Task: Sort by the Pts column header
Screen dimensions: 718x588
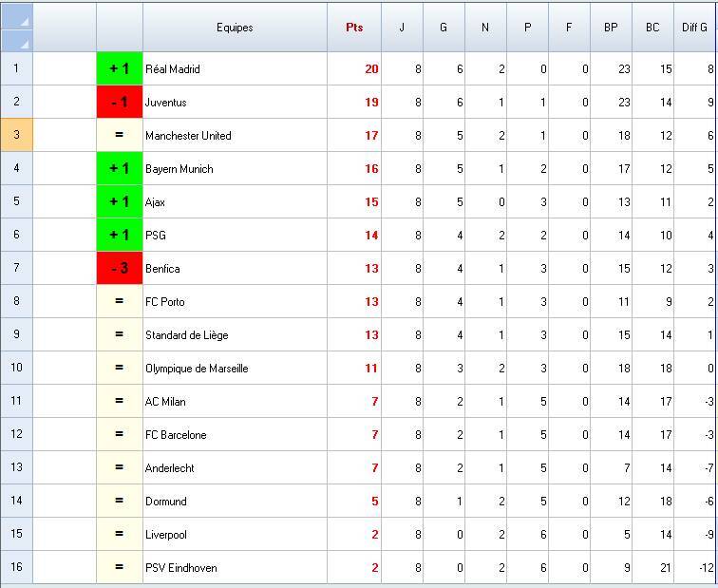Action: click(354, 28)
